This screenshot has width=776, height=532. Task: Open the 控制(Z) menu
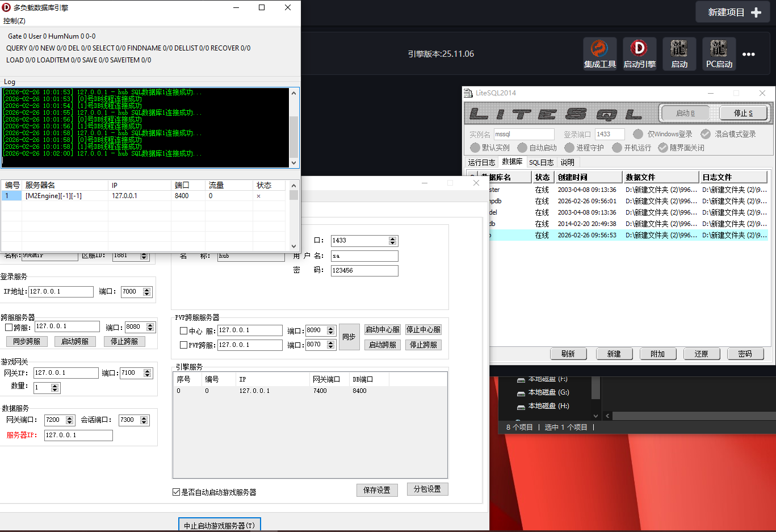click(14, 21)
